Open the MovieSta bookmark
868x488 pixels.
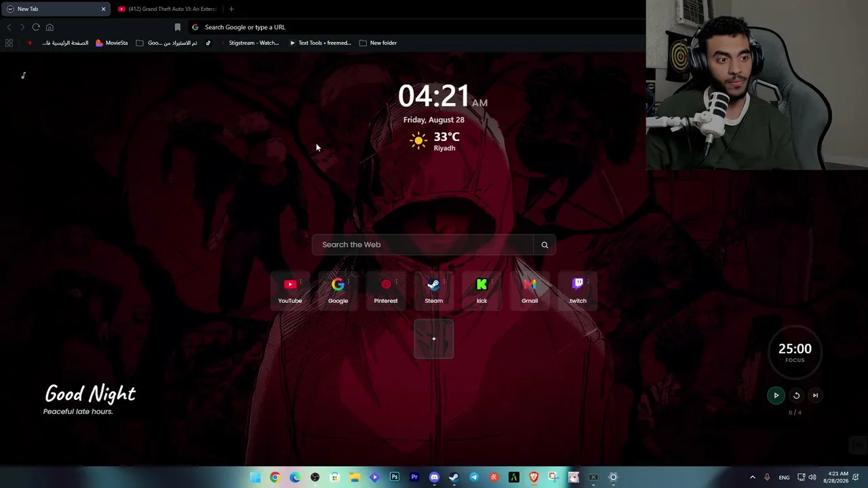pos(112,43)
